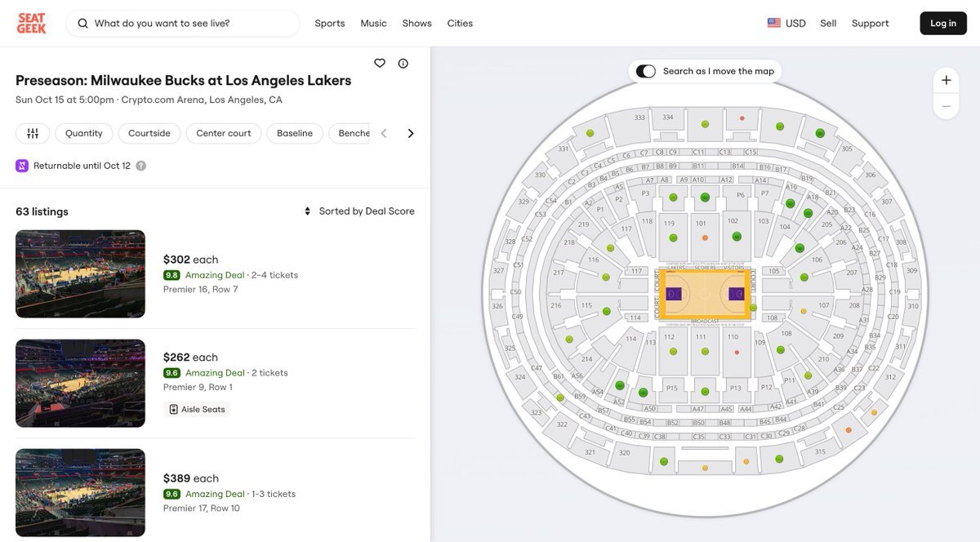Open the Sports menu
This screenshot has height=542, width=980.
click(x=330, y=24)
